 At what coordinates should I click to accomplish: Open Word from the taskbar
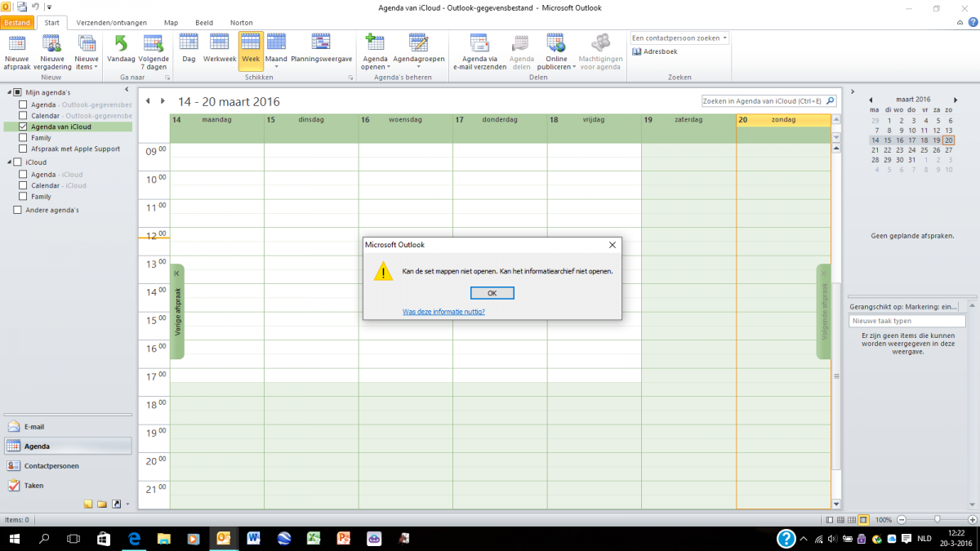[252, 539]
